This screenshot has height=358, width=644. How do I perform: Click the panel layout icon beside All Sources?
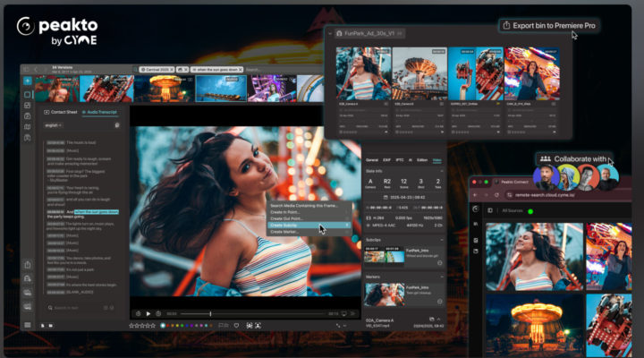tap(490, 210)
